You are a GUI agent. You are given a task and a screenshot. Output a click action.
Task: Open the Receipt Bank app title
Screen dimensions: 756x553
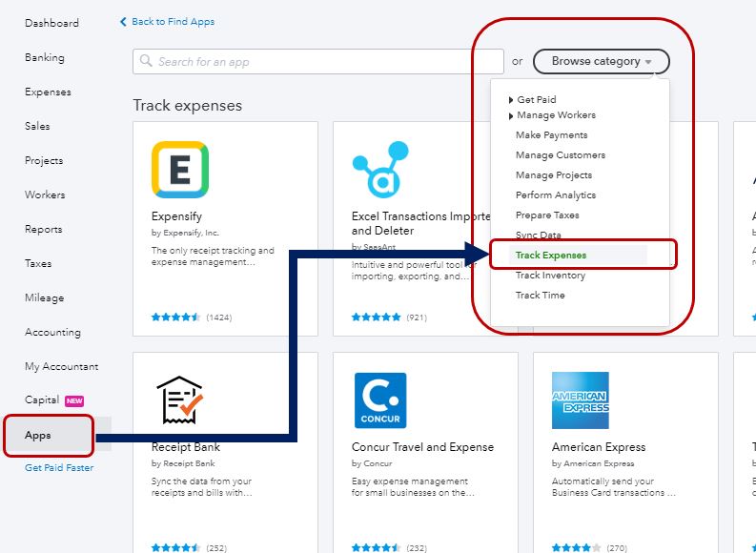(x=186, y=447)
